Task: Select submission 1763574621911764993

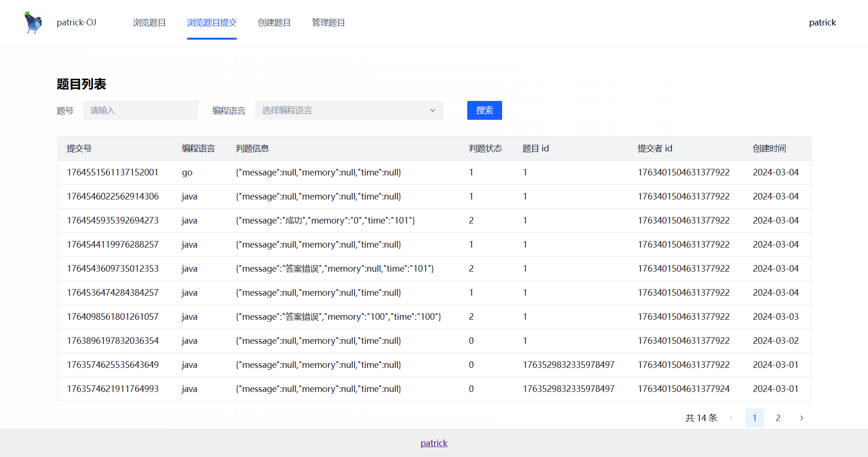Action: pyautogui.click(x=113, y=389)
